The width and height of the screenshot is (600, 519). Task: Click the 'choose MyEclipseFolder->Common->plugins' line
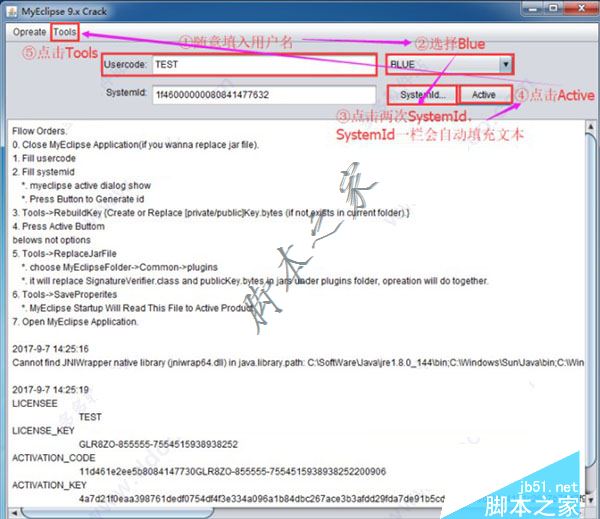pos(120,268)
